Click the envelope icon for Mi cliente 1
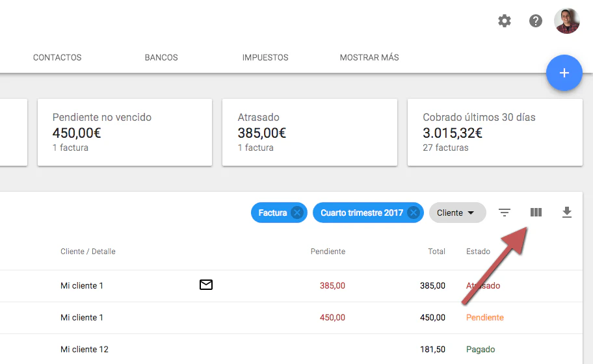Screen dimensions: 593x364 tap(206, 285)
